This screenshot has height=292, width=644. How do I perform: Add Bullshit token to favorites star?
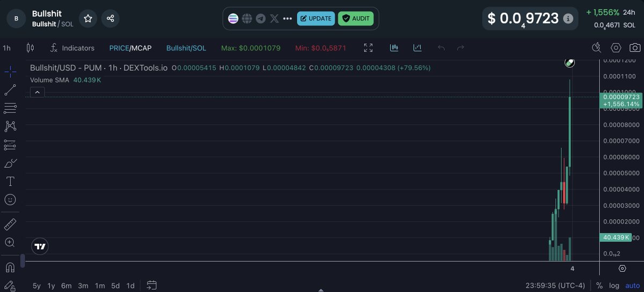(x=88, y=18)
